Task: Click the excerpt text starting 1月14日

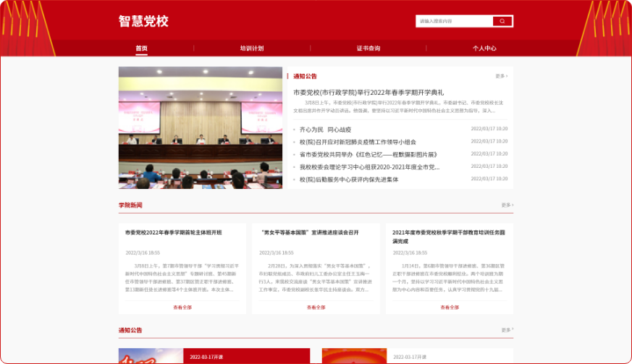Action: point(449,278)
